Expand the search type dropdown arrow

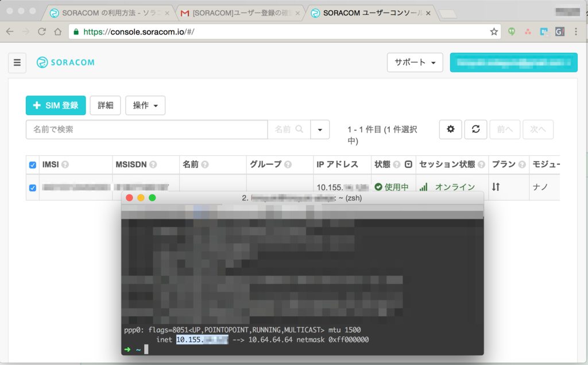(320, 129)
